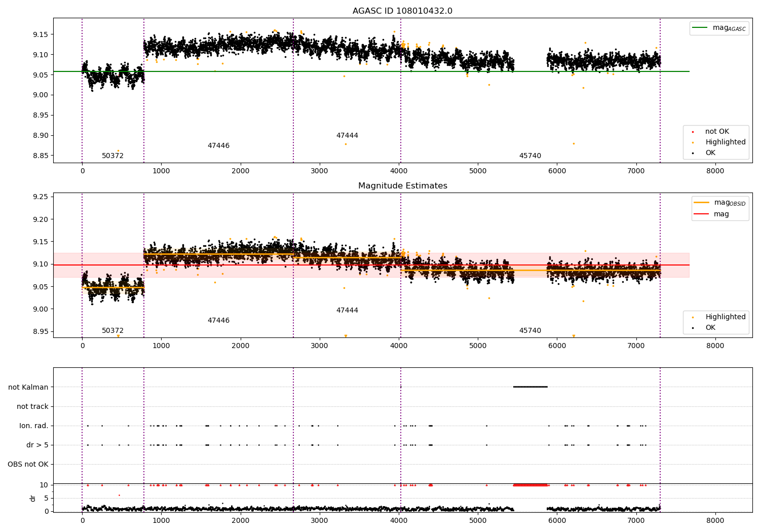Click the red mag line sample in legend
Screen dimensions: 760x532
tap(702, 214)
